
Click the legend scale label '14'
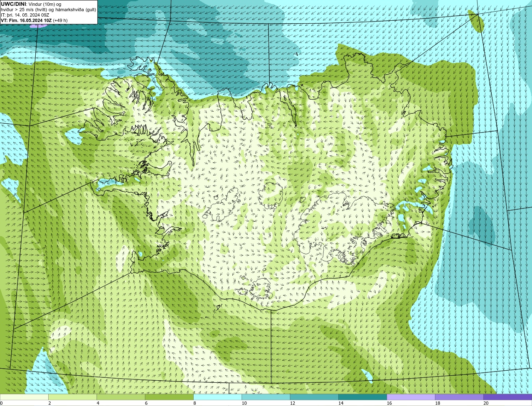(x=341, y=403)
